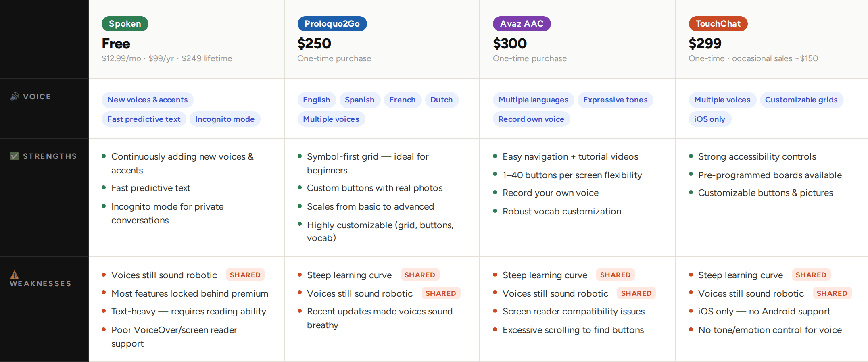Select the blue Proloquo2Go app badge
The image size is (868, 362).
point(332,24)
